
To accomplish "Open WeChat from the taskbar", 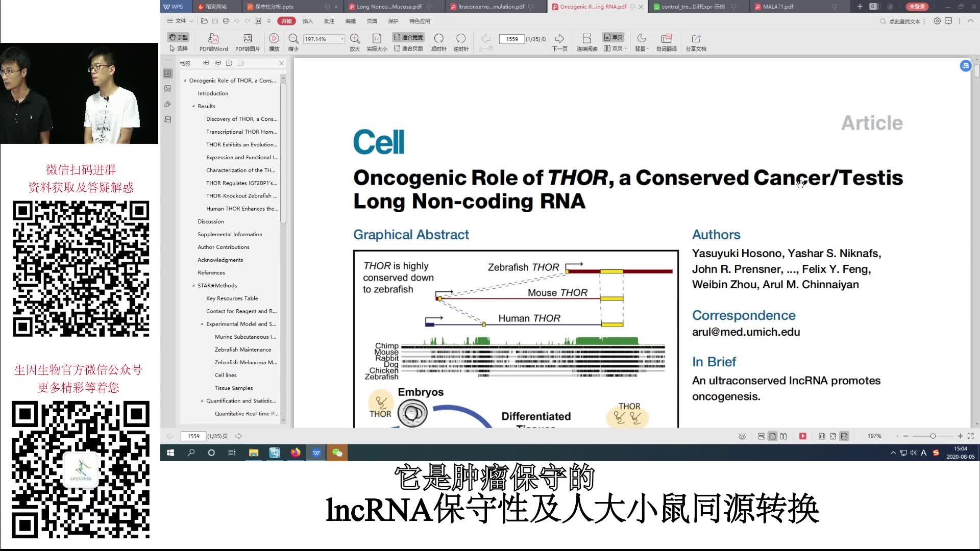I will 337,453.
